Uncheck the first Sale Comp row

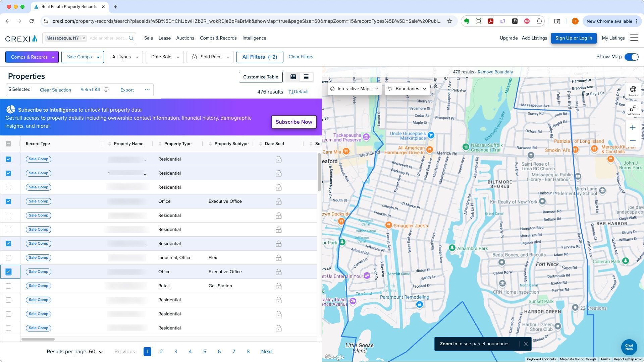8,159
